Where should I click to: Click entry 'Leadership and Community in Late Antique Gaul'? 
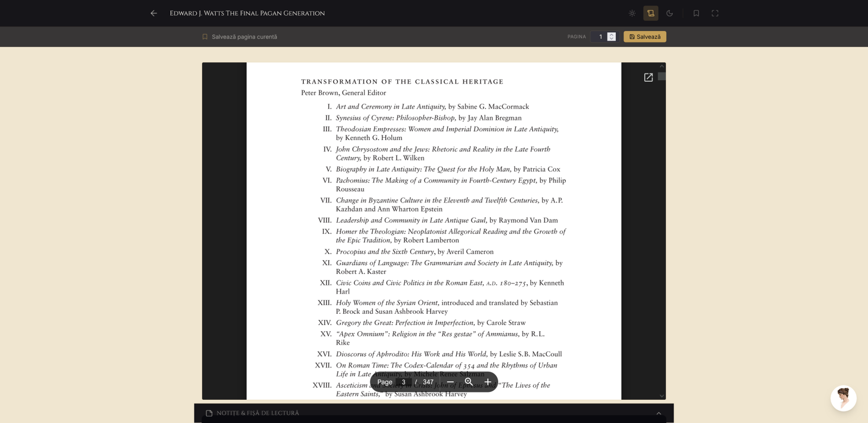(x=447, y=220)
